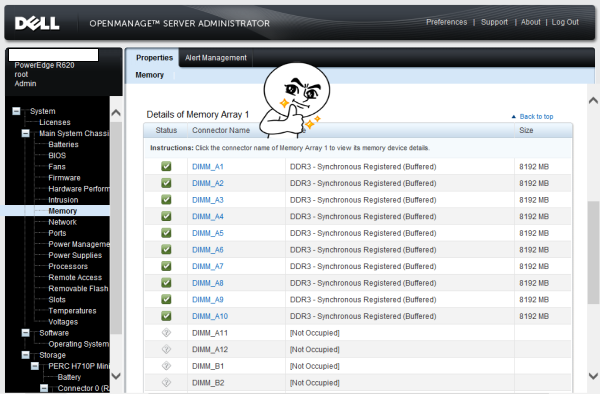Click the green status icon for DIMM_A1
The image size is (600, 394).
pos(166,166)
